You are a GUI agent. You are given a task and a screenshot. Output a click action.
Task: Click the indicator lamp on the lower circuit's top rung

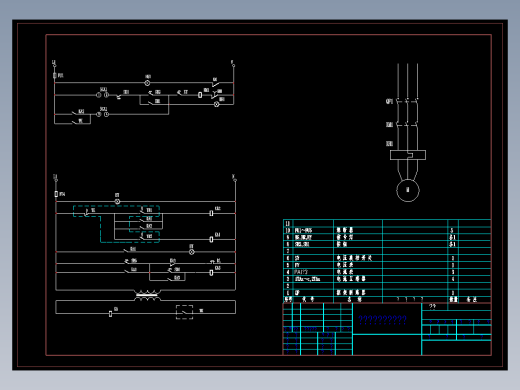[x=117, y=201]
